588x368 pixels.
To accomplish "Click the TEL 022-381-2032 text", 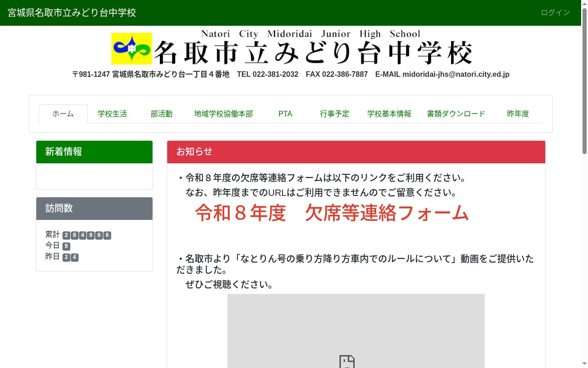I will [x=268, y=74].
